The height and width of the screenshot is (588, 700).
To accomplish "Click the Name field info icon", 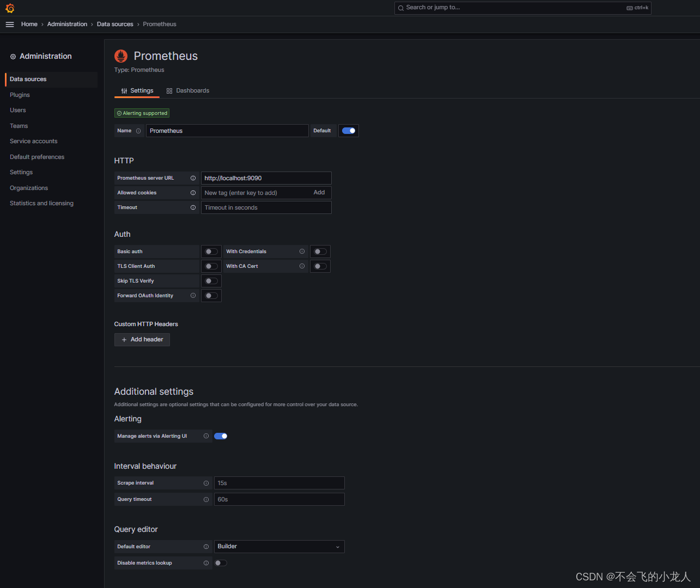I will [x=138, y=131].
